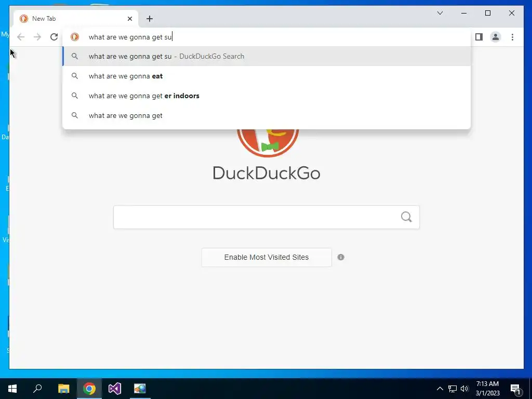
Task: Open the tab search chevron
Action: click(x=440, y=13)
